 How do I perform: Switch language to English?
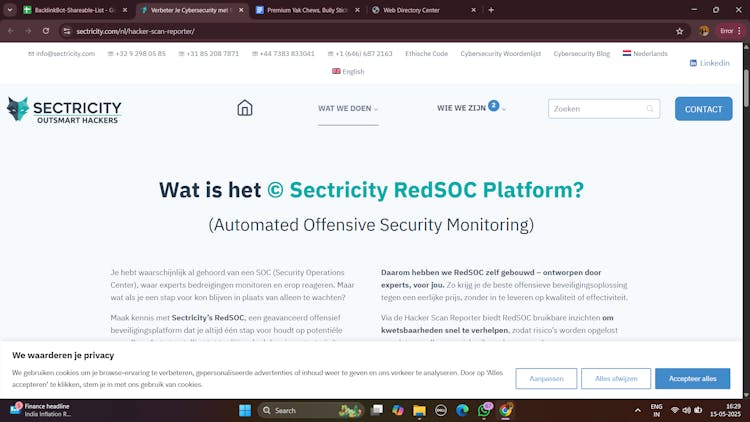pos(348,71)
